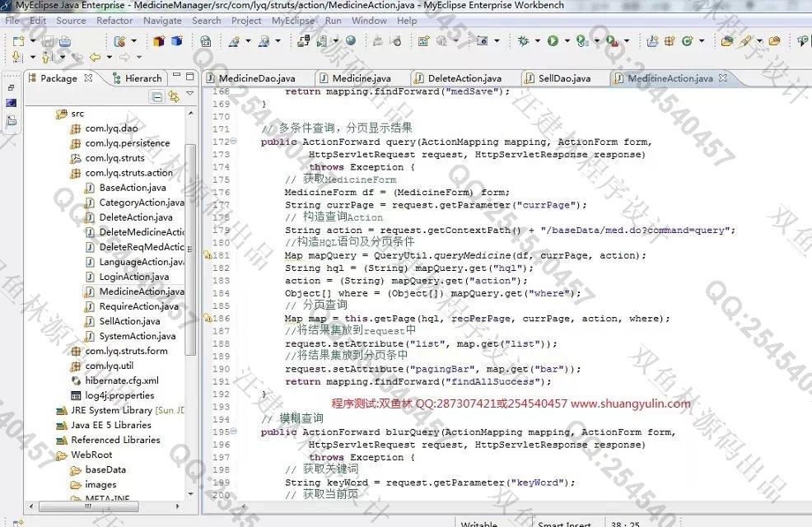Select LoginAction.java in the tree
The image size is (812, 527).
pyautogui.click(x=133, y=277)
